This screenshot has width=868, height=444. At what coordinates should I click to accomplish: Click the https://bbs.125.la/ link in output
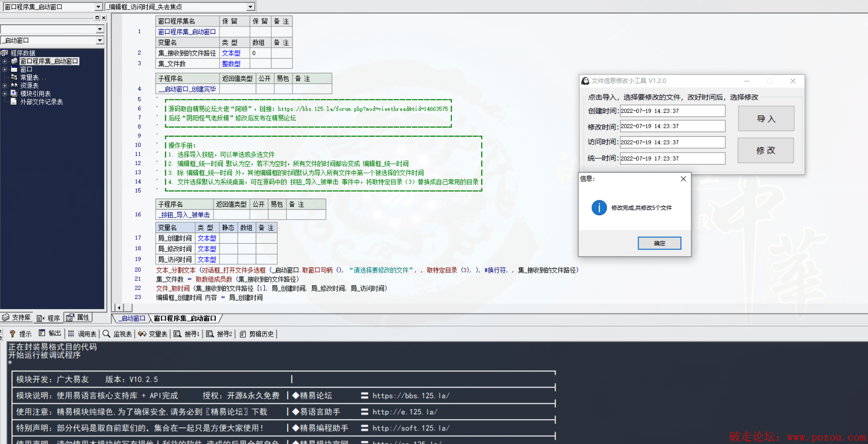pyautogui.click(x=411, y=396)
